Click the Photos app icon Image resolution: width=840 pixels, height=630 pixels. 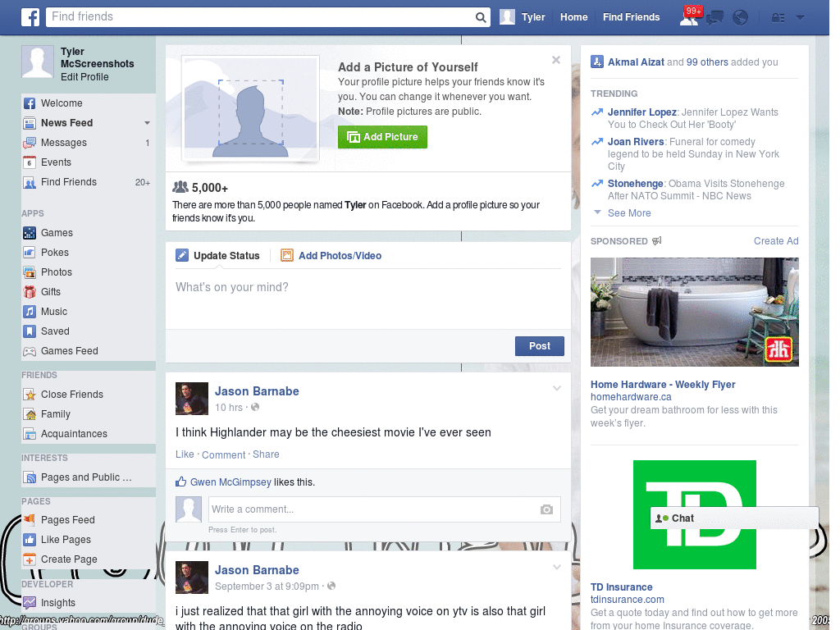pos(30,272)
